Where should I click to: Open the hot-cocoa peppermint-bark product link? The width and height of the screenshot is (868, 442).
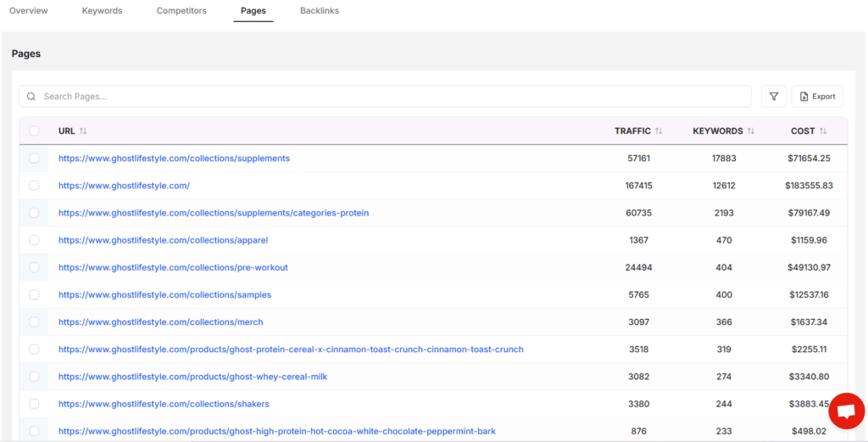click(x=277, y=431)
